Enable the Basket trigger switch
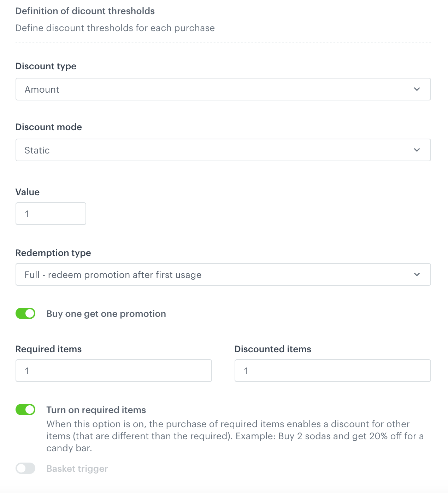Screen dimensions: 448x493 [25, 468]
